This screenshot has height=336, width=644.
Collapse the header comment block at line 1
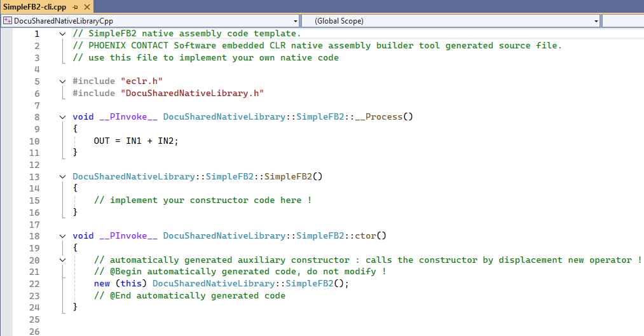tap(62, 34)
